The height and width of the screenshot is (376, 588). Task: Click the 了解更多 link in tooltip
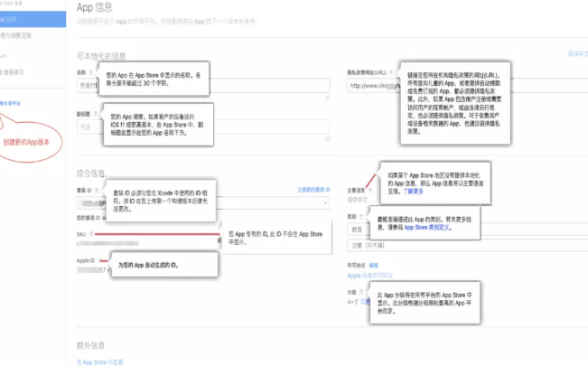[x=414, y=192]
